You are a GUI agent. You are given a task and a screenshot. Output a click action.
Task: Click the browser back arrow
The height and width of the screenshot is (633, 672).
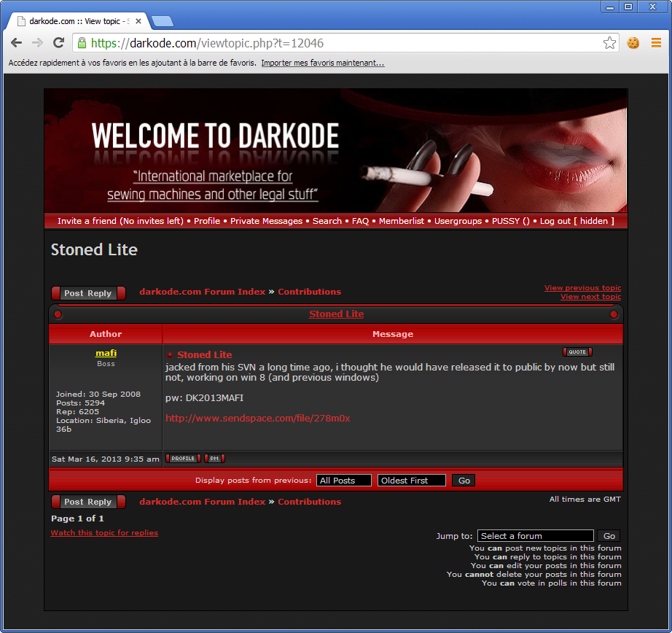pyautogui.click(x=17, y=43)
